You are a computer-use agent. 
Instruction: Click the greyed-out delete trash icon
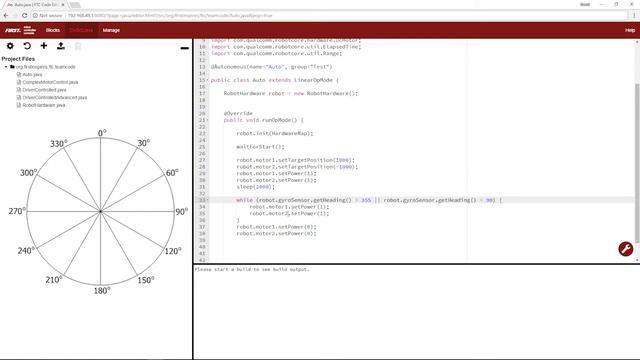[78, 46]
